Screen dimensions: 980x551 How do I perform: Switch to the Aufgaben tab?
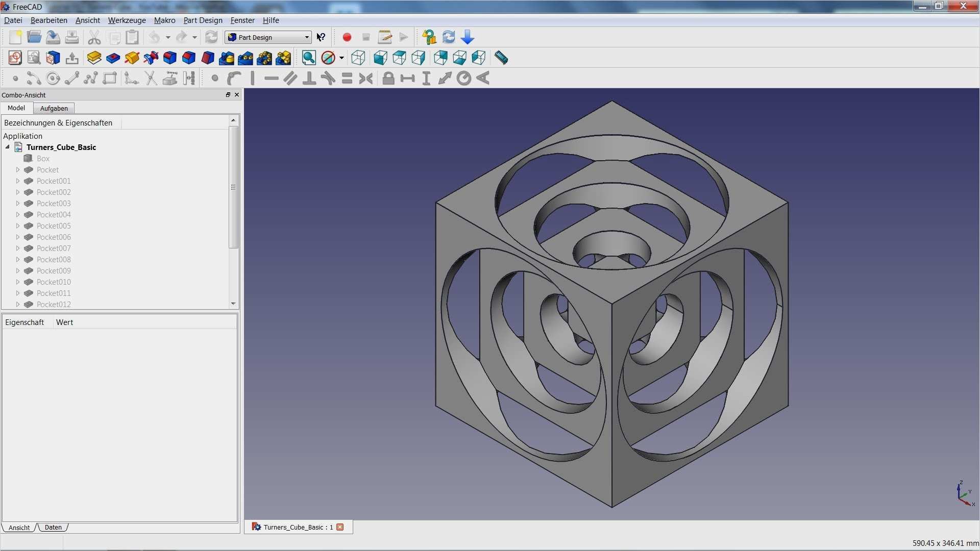(54, 108)
